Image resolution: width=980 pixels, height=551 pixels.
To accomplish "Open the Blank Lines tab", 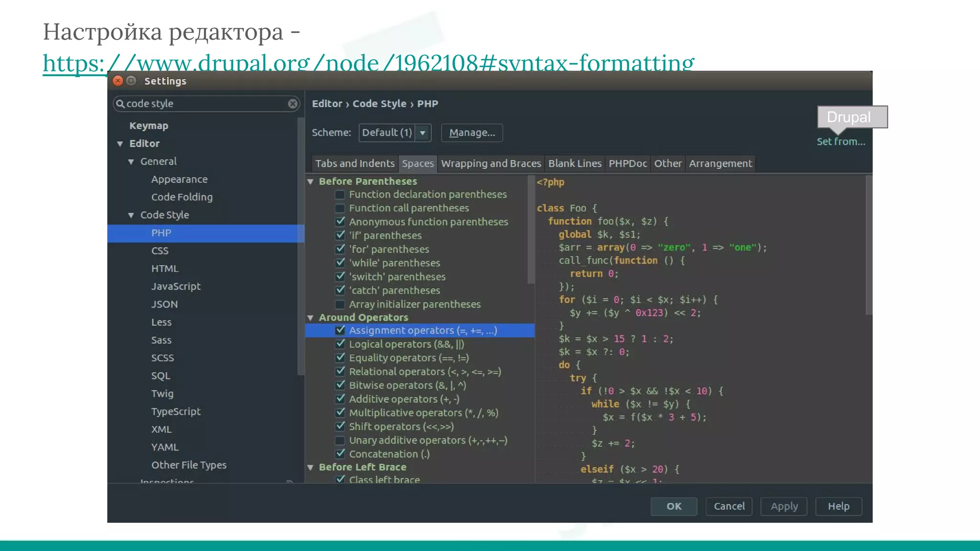I will (x=575, y=164).
